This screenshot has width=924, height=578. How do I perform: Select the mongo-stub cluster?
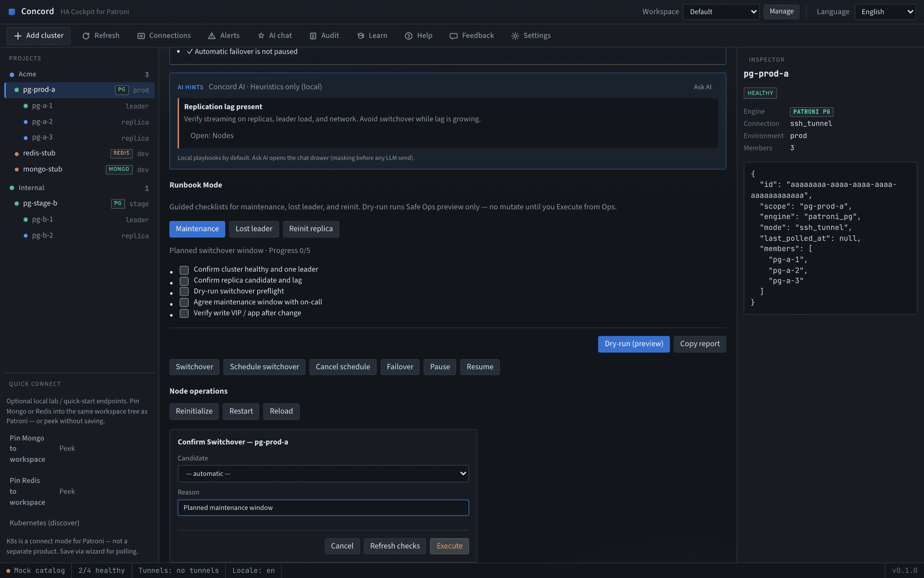79,169
